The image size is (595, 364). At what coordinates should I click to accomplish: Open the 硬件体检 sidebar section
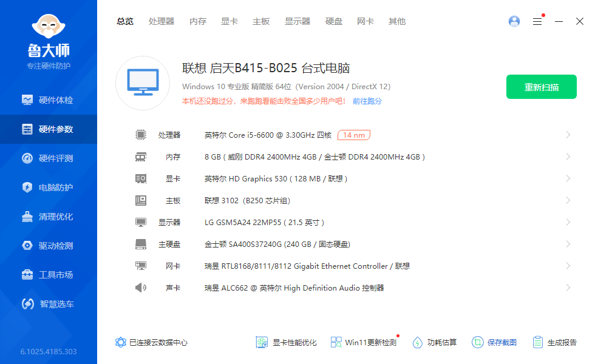pos(48,100)
